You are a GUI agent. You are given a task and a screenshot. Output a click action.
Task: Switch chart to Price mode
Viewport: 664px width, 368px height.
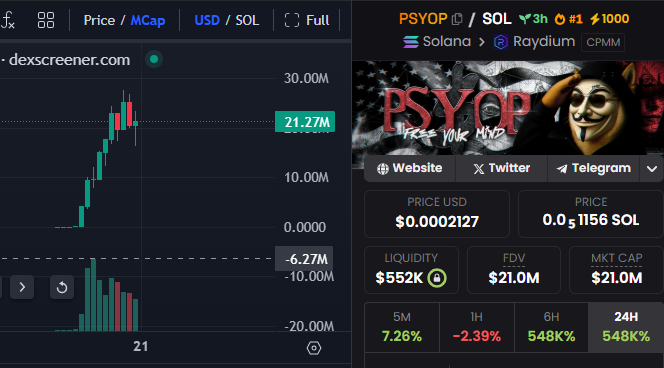(x=99, y=20)
